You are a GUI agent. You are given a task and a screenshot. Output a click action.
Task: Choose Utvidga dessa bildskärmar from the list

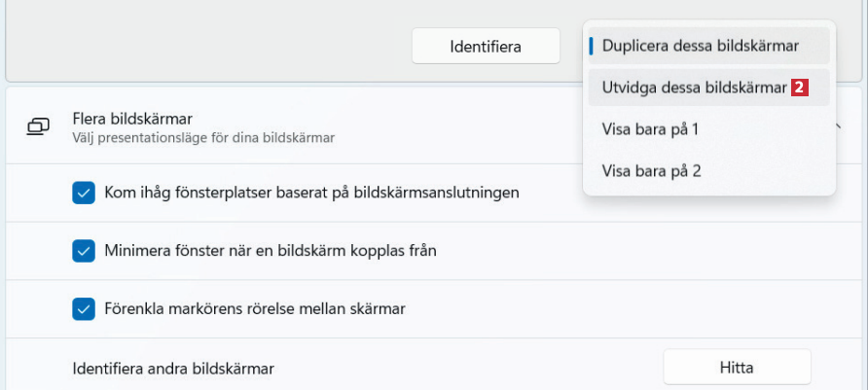pyautogui.click(x=693, y=88)
